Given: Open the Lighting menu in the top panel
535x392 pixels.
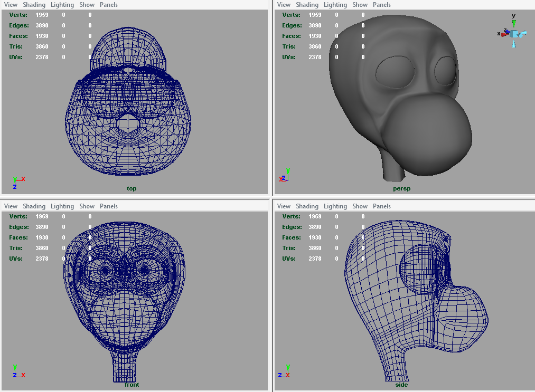Looking at the screenshot, I should coord(62,5).
